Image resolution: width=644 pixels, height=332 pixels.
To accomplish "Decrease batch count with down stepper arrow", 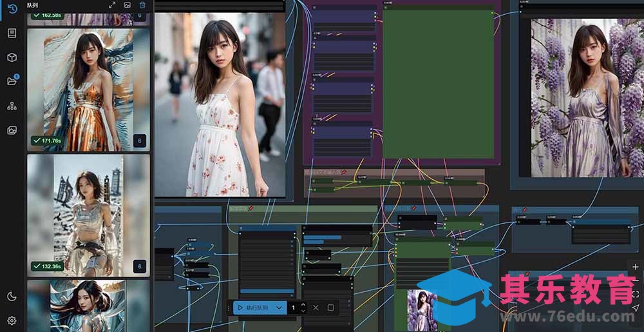I will (303, 311).
